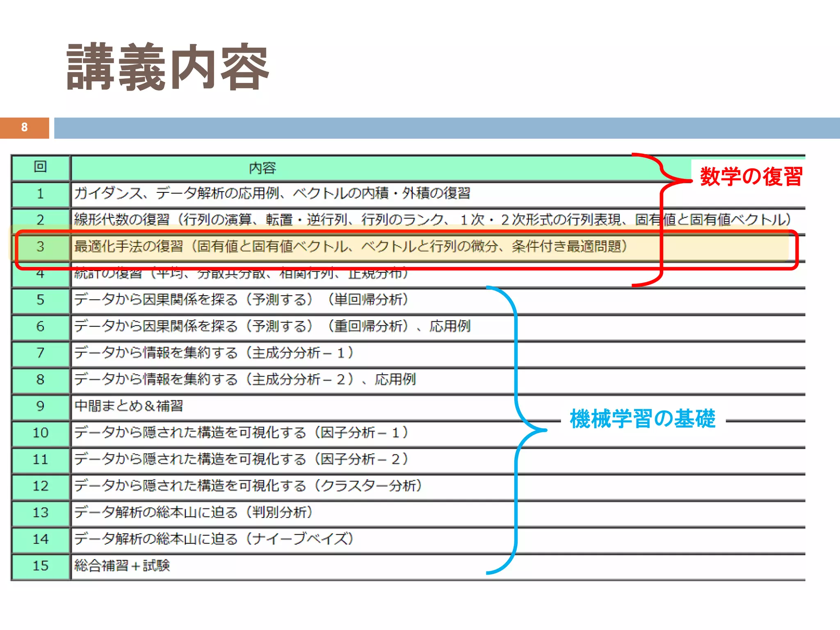840x630 pixels.
Task: Click row 15 総合補習＋試験 text
Action: 122,566
